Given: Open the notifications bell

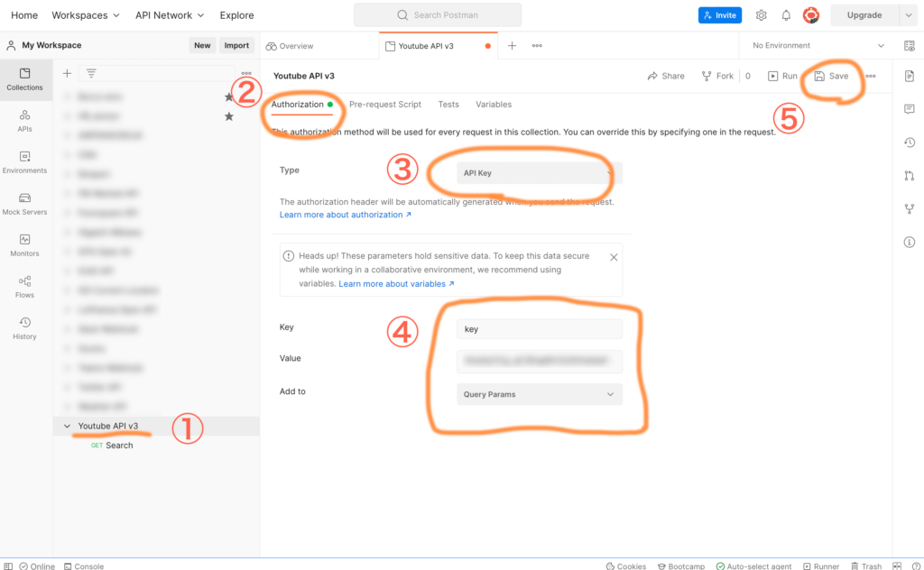Looking at the screenshot, I should coord(786,15).
